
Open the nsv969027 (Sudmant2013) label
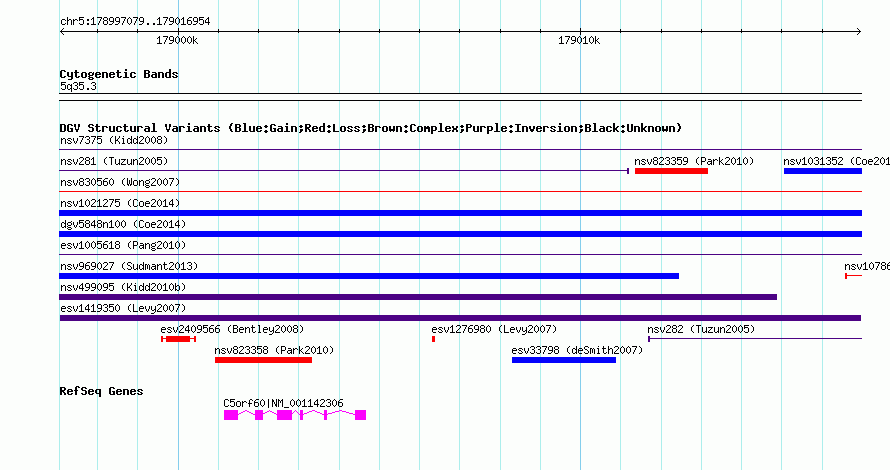tap(129, 266)
